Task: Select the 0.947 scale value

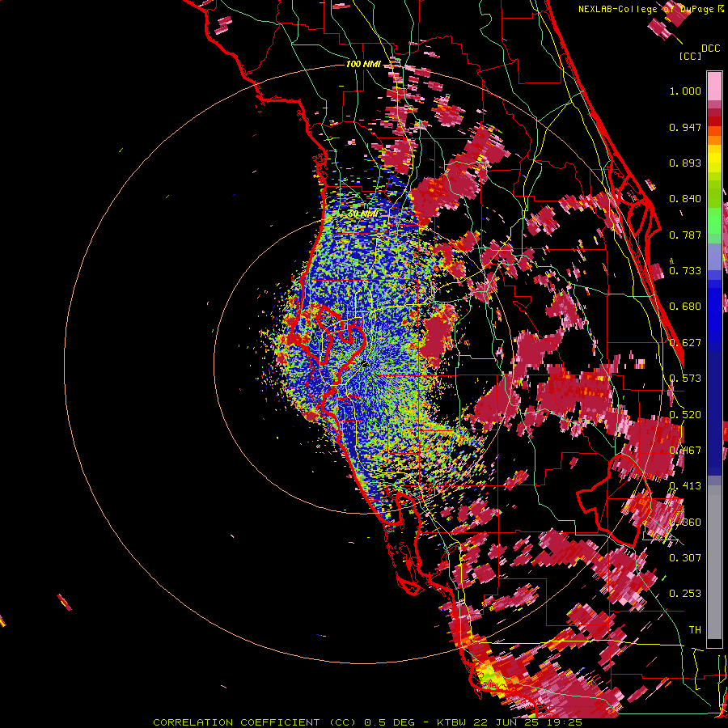Action: [x=685, y=127]
